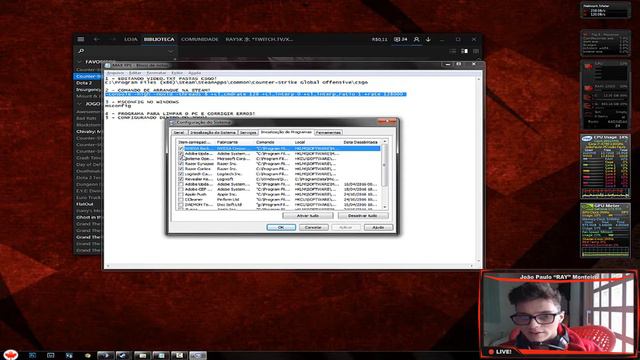Enable the Apple Push startup item

point(181,194)
